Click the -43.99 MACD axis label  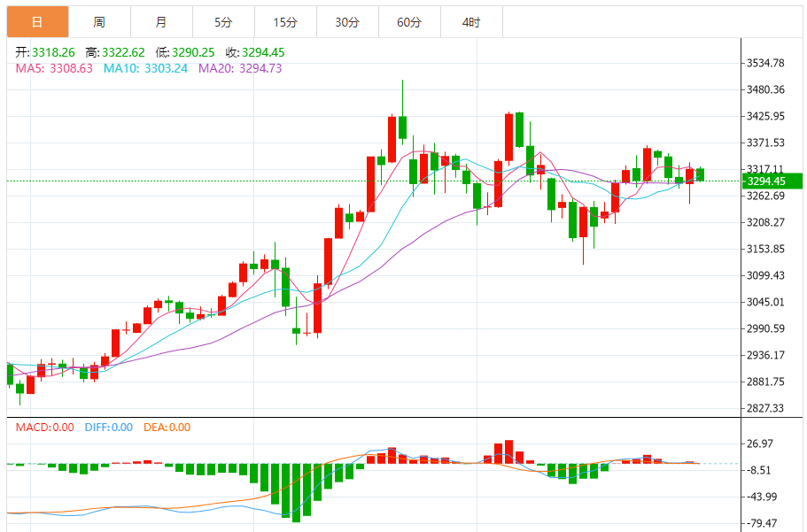[762, 497]
